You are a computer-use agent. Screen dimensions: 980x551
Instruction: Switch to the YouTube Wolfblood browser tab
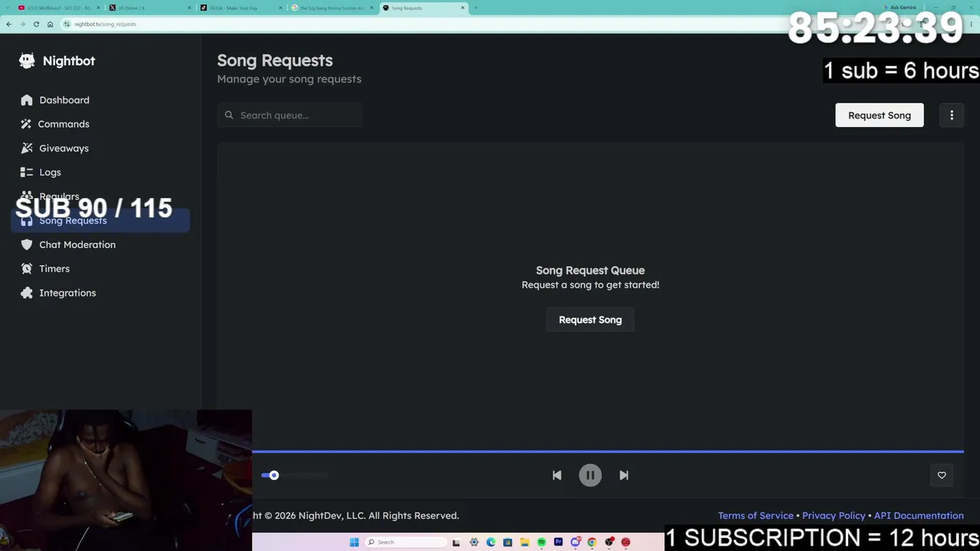58,8
